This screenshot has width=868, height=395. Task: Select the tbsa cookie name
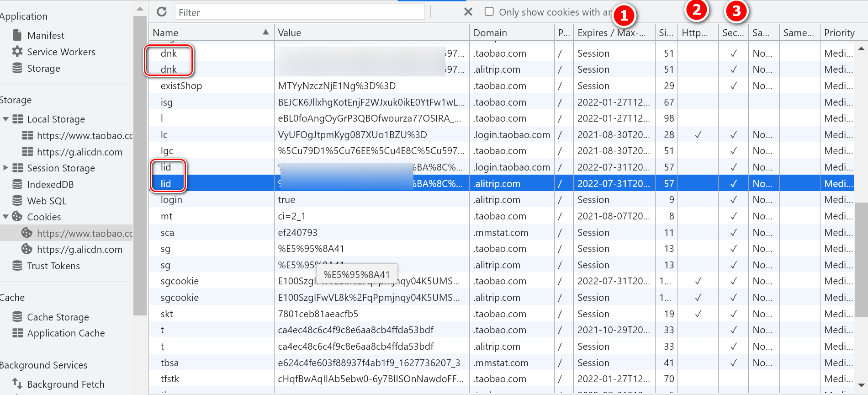[x=169, y=363]
